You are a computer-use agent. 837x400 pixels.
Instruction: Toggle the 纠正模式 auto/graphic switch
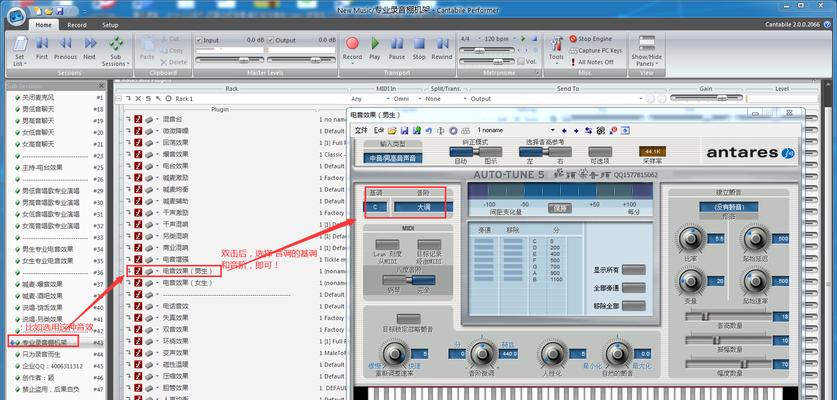click(x=476, y=152)
